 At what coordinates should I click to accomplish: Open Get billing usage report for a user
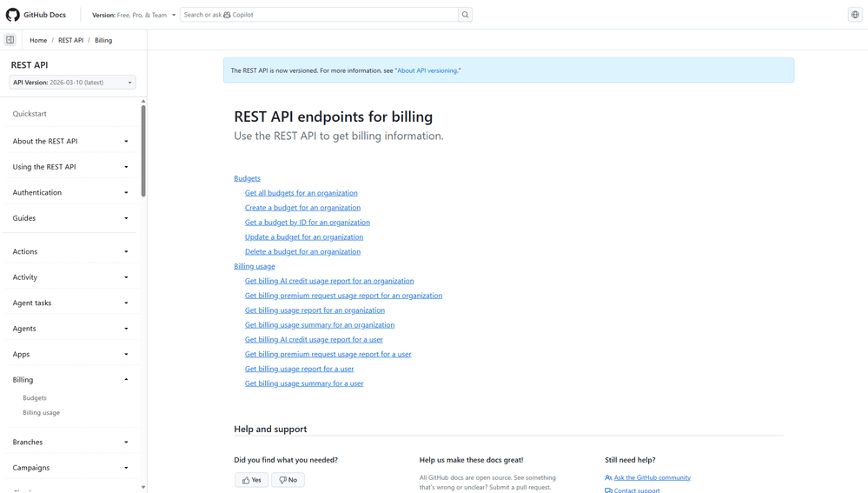click(x=300, y=369)
